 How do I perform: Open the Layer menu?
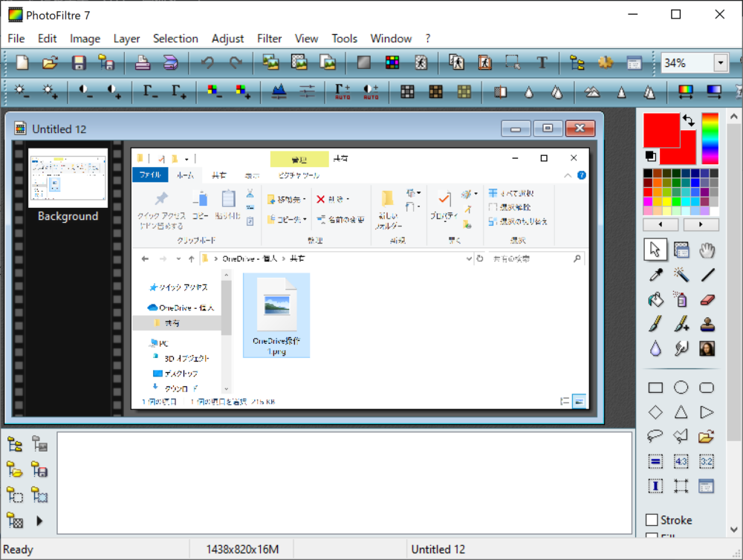126,39
